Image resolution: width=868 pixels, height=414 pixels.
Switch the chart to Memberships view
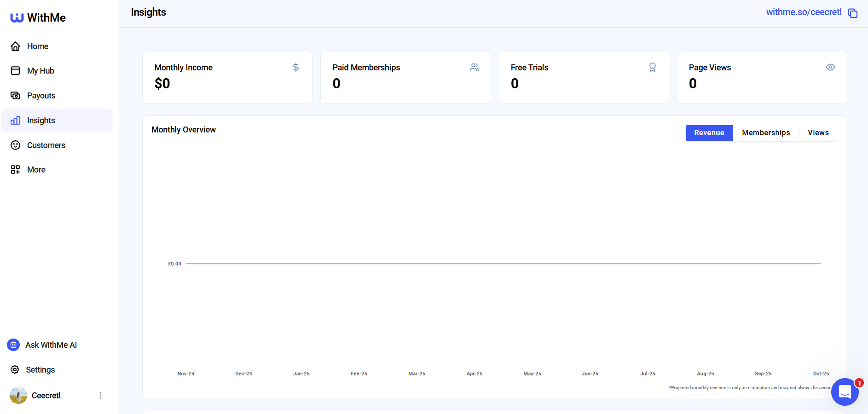[x=765, y=132]
